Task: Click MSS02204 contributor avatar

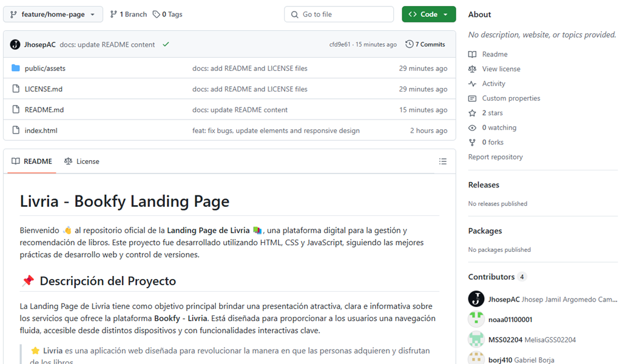Action: (476, 340)
